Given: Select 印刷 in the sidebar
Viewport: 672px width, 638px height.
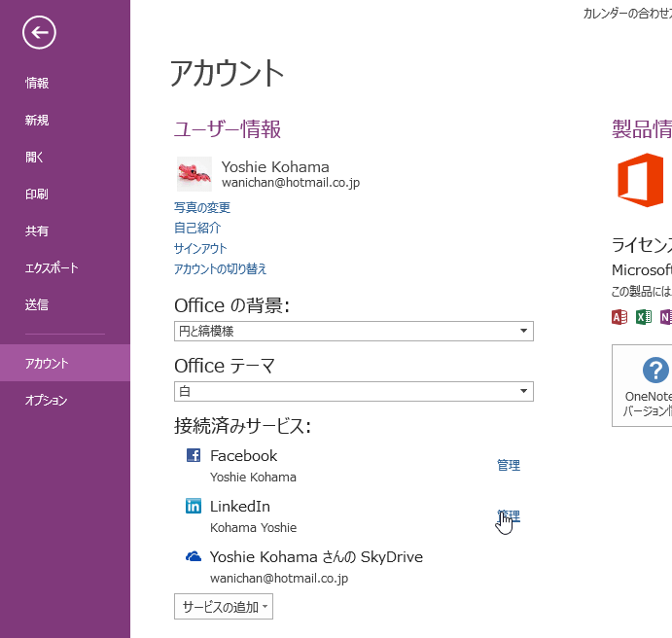Looking at the screenshot, I should [37, 195].
